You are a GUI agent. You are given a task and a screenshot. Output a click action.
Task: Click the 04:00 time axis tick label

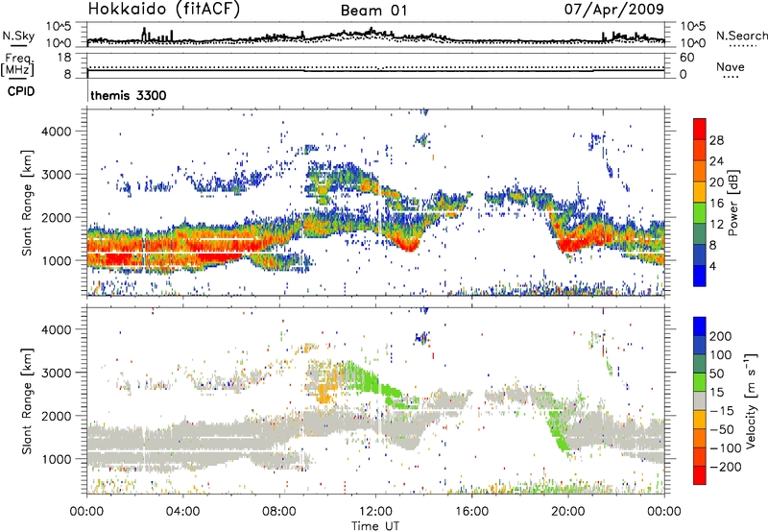(182, 512)
